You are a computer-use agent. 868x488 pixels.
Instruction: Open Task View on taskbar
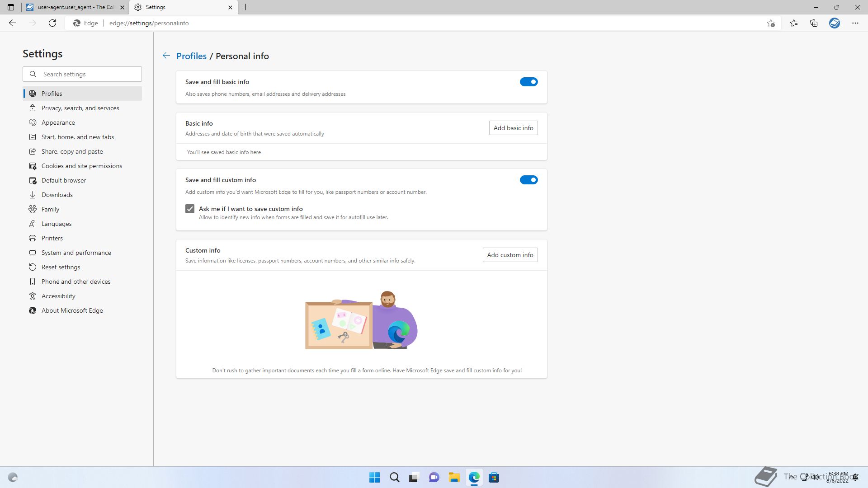click(414, 477)
